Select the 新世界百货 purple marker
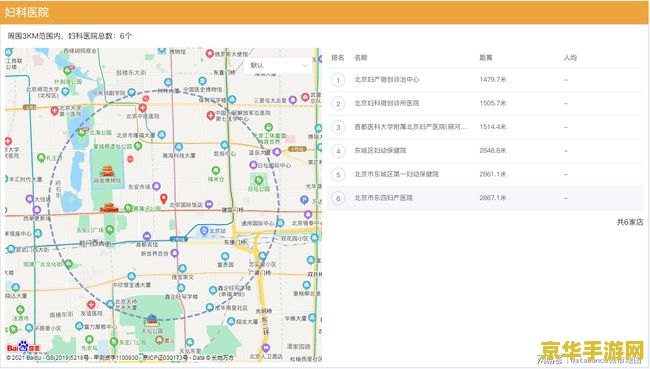The image size is (650, 369). pos(175,253)
